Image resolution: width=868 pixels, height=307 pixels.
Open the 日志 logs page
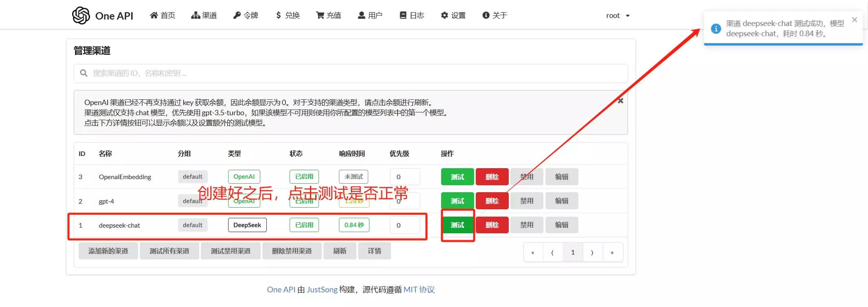click(412, 15)
